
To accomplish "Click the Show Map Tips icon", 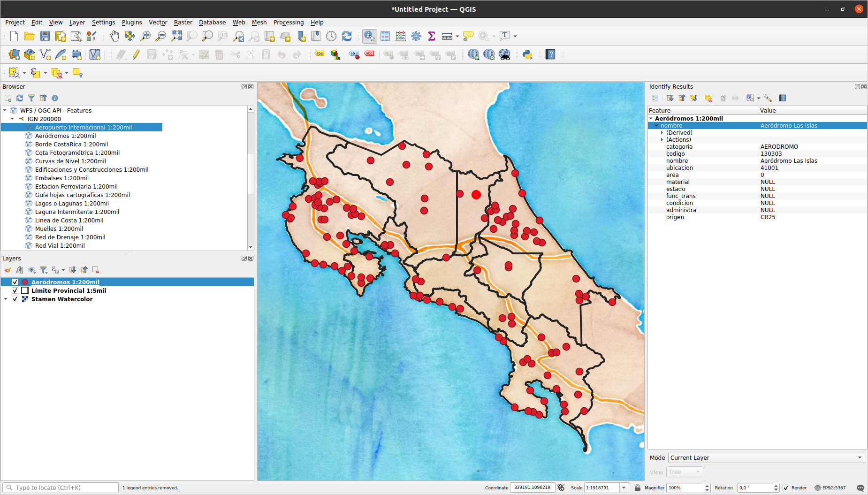I will (x=468, y=36).
